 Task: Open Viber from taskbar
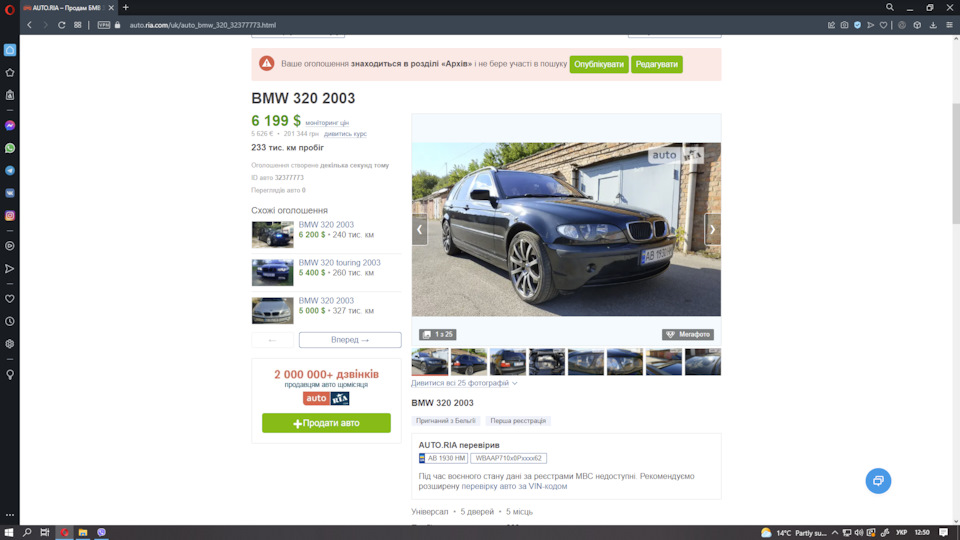102,533
